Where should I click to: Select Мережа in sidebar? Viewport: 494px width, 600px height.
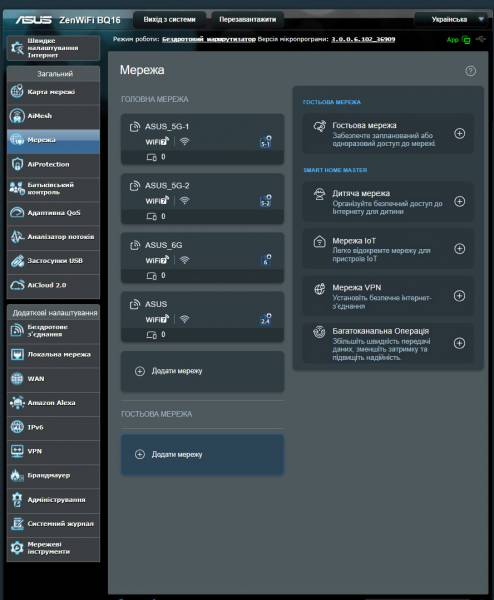pos(53,140)
